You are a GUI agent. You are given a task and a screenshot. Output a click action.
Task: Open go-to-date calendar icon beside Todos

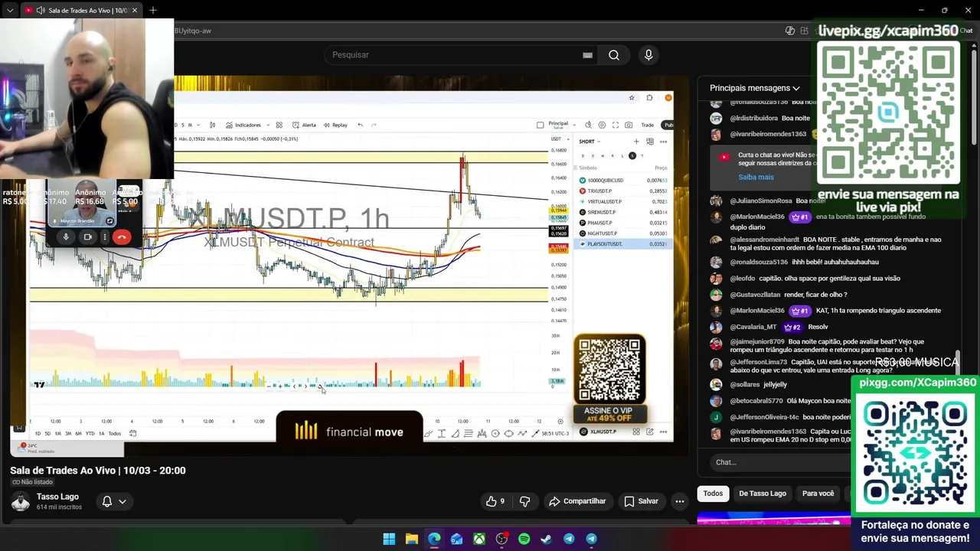tap(132, 434)
